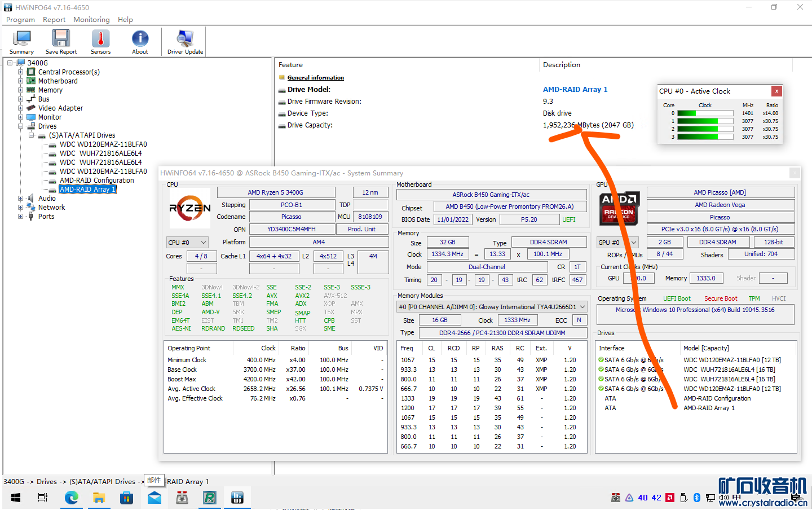Expand the Motherboard tree node

click(x=21, y=81)
